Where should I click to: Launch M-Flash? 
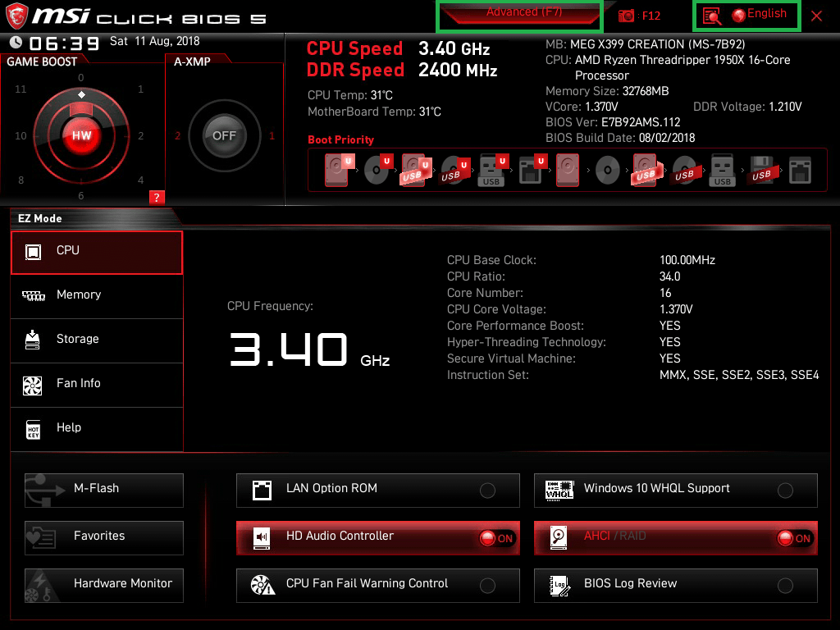click(x=104, y=490)
